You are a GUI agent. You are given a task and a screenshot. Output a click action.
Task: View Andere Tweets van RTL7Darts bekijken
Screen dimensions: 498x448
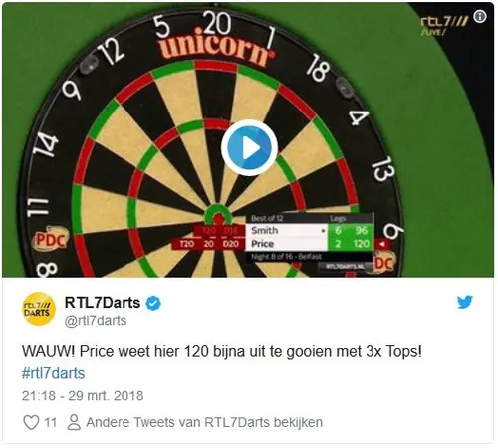click(x=204, y=422)
